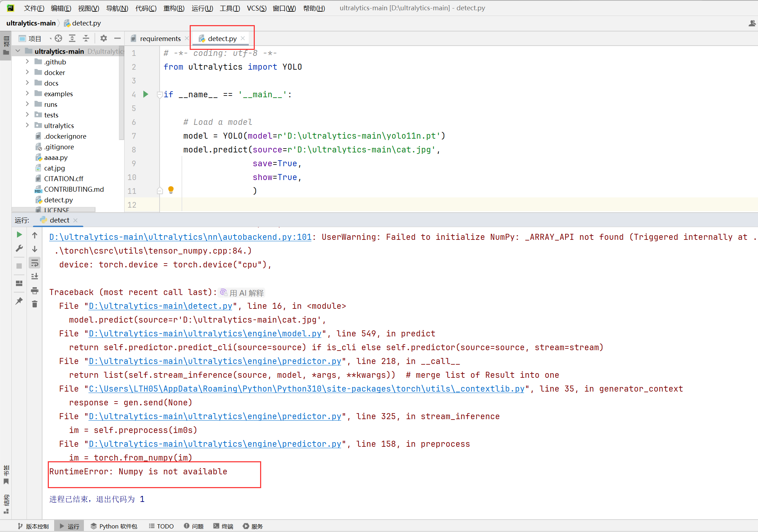Locate opened file with crosshair icon
The image size is (758, 532).
tap(58, 38)
